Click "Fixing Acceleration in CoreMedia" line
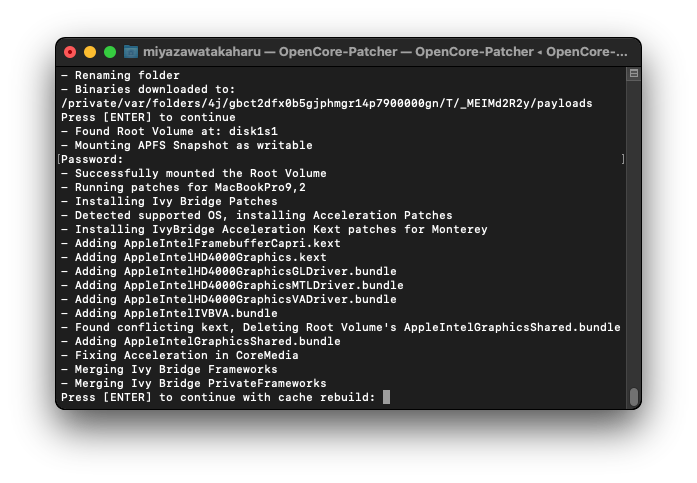The height and width of the screenshot is (483, 697). [180, 355]
